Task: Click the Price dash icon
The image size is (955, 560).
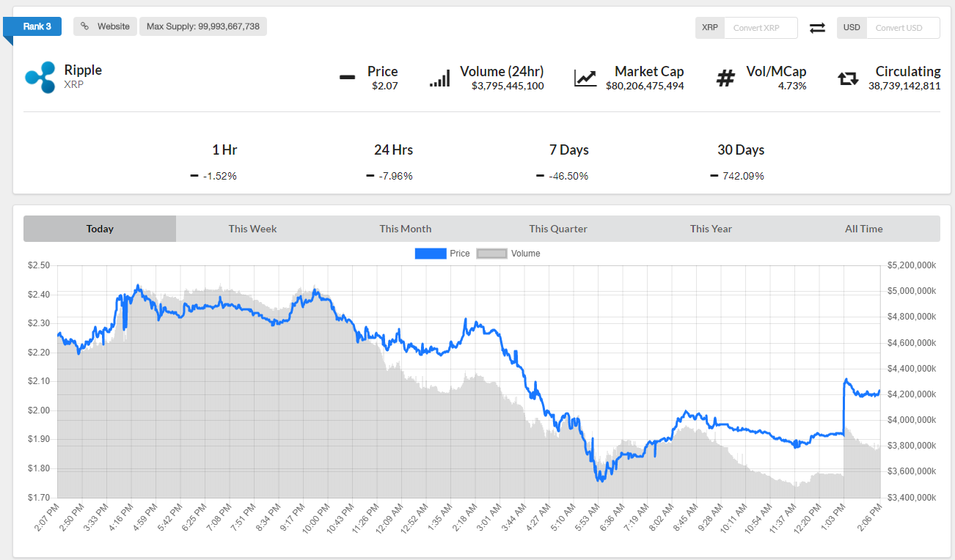Action: coord(348,78)
